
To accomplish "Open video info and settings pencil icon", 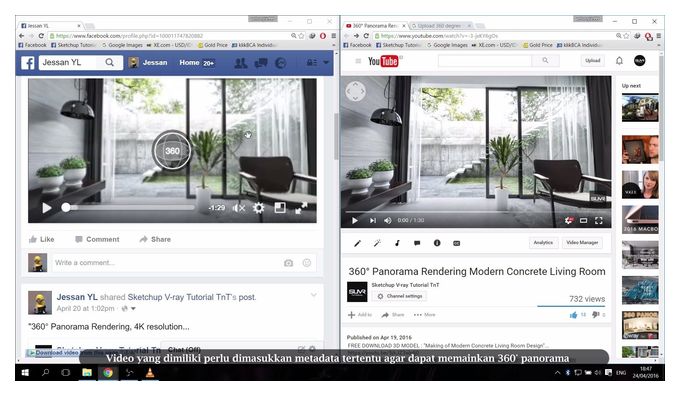I will (357, 243).
